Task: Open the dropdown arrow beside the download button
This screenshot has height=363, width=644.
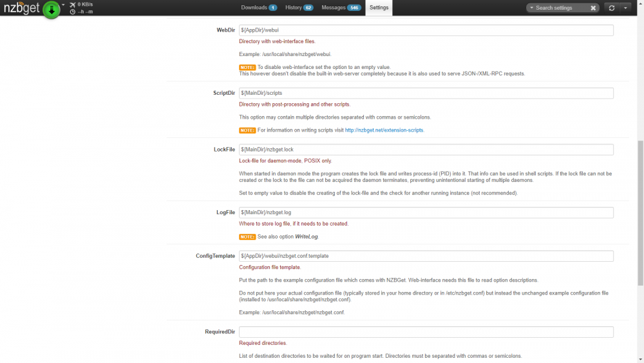Action: click(x=63, y=5)
